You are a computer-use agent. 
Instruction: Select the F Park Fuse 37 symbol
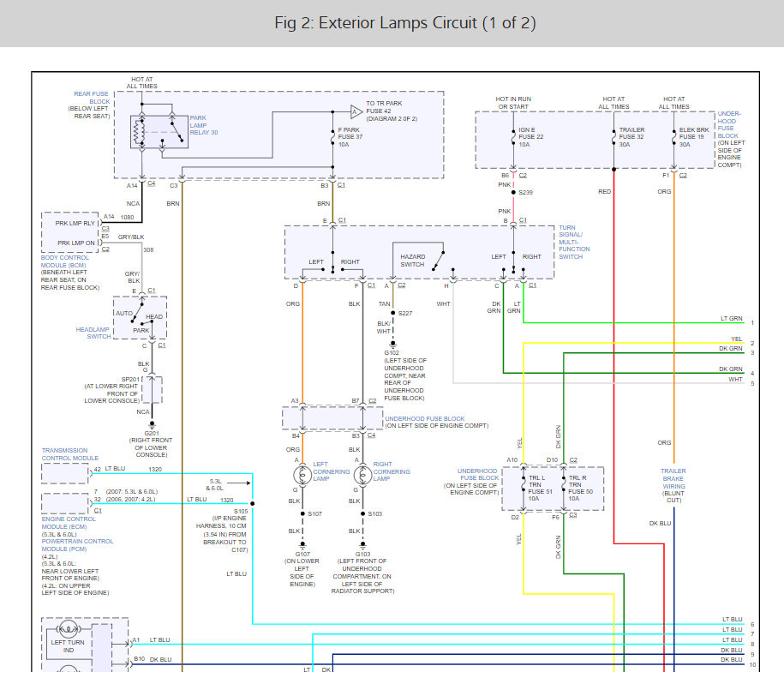[332, 135]
